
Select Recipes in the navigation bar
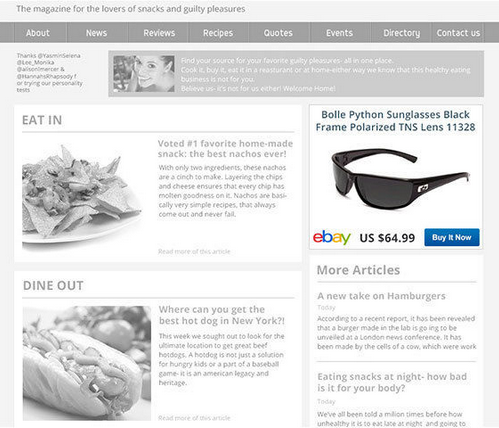pyautogui.click(x=218, y=33)
